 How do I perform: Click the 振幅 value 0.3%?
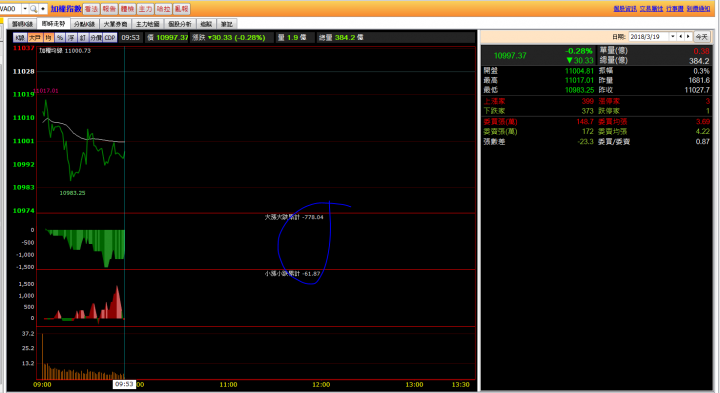[x=702, y=71]
